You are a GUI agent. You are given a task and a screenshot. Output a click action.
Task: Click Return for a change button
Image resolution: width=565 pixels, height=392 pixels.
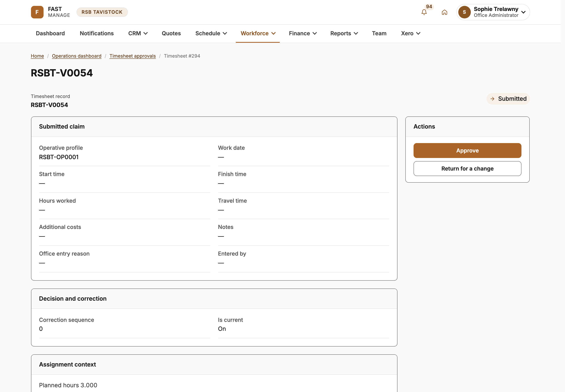coord(467,169)
